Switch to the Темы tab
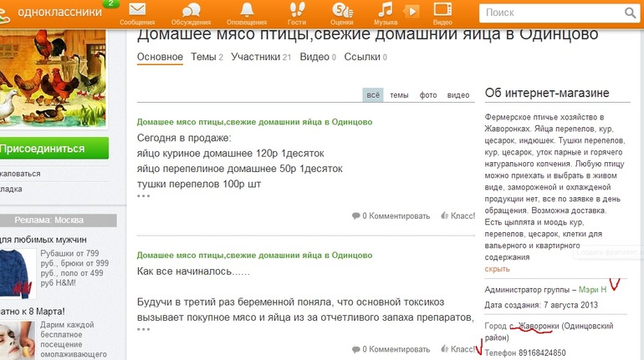Image resolution: width=644 pixels, height=360 pixels. pos(202,57)
